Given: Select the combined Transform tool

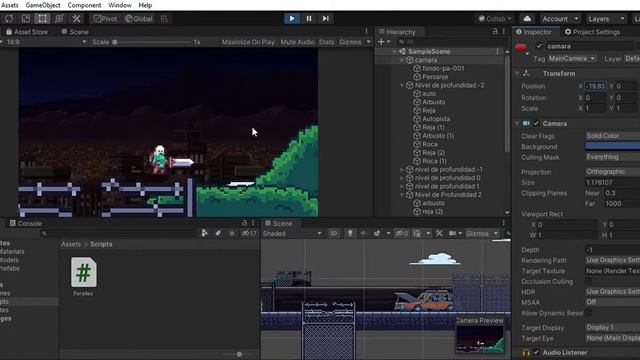Looking at the screenshot, I should (59, 19).
